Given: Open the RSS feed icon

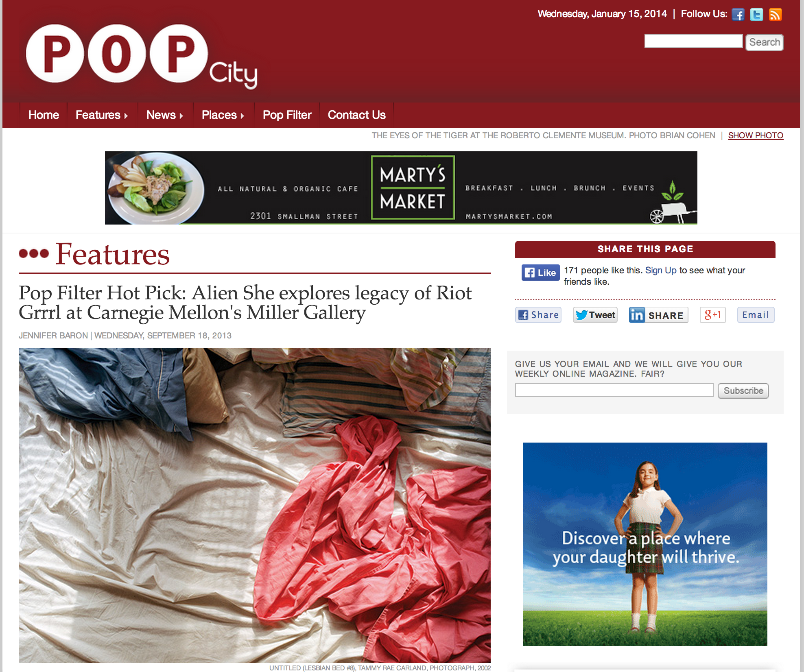Looking at the screenshot, I should coord(775,15).
